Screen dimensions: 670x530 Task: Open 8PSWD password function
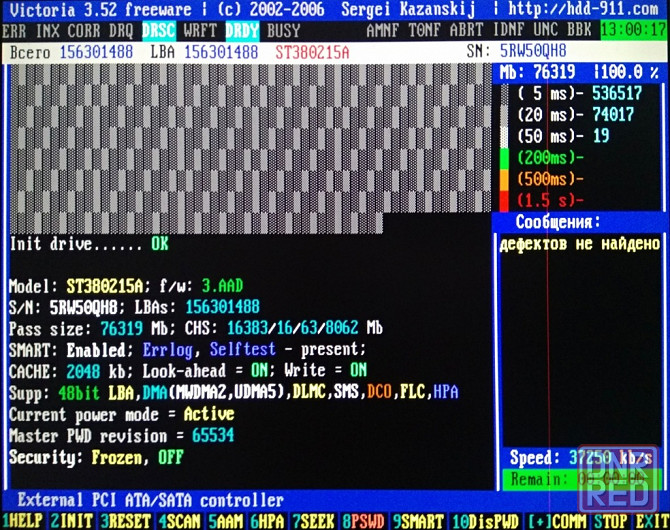(363, 521)
